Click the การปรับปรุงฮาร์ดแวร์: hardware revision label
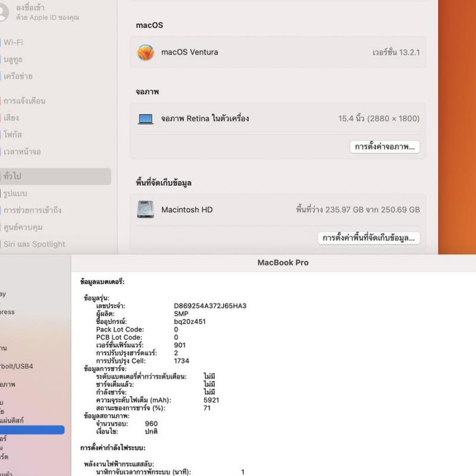 pos(127,353)
